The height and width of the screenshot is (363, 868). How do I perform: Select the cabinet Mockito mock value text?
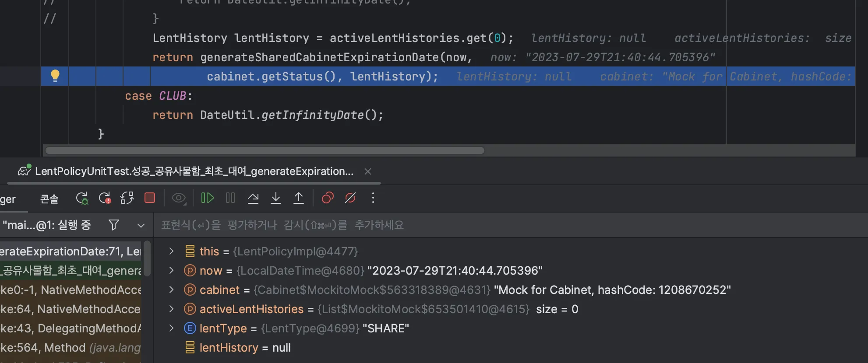click(x=612, y=290)
